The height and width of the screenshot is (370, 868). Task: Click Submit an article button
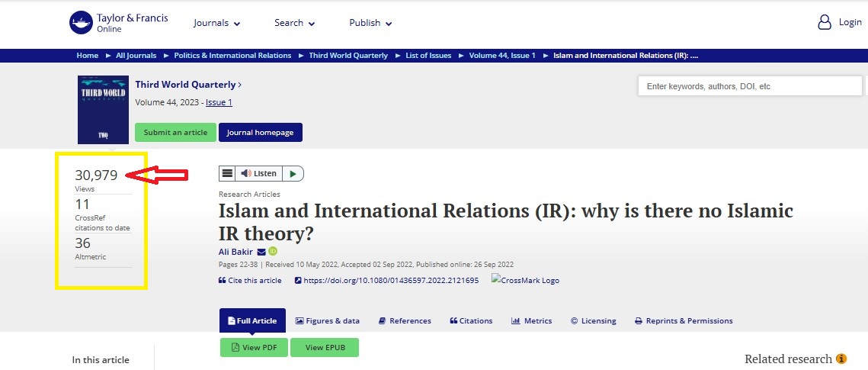pos(175,133)
